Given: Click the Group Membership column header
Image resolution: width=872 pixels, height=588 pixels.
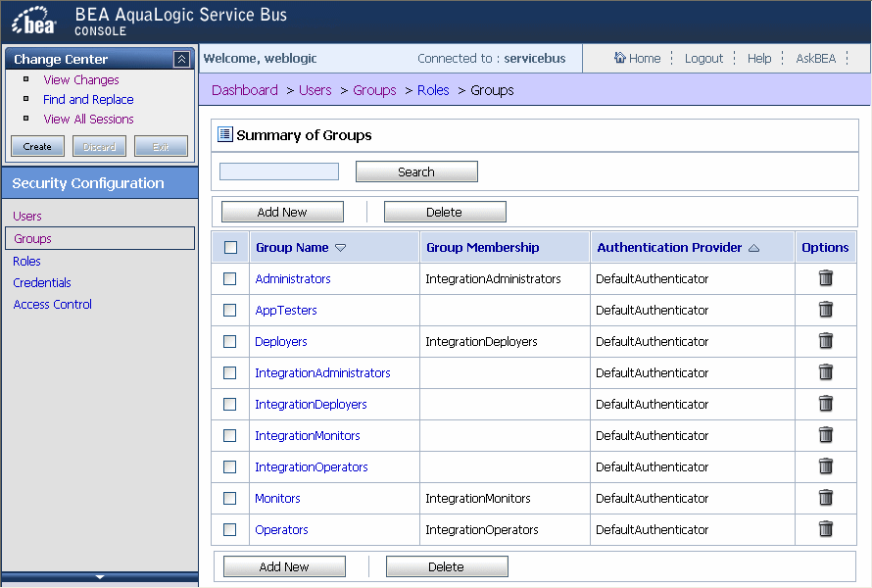Looking at the screenshot, I should click(x=483, y=248).
